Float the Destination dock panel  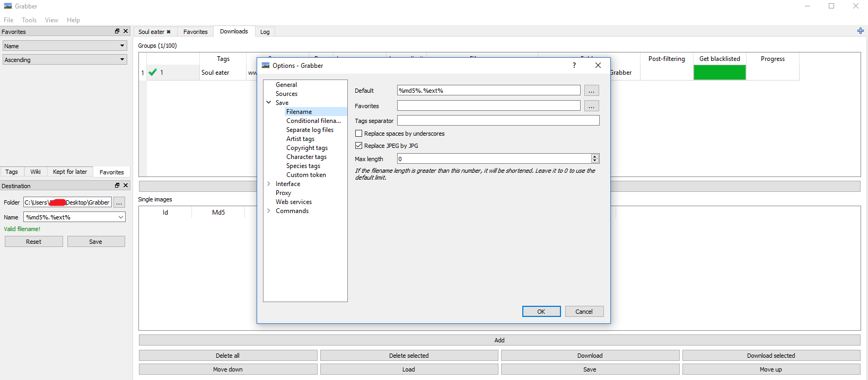[x=117, y=185]
